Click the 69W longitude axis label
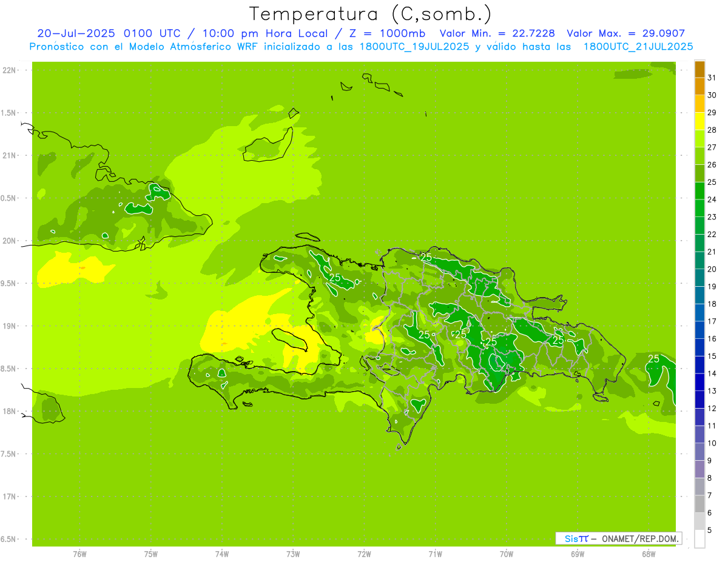The height and width of the screenshot is (562, 728). point(578,554)
